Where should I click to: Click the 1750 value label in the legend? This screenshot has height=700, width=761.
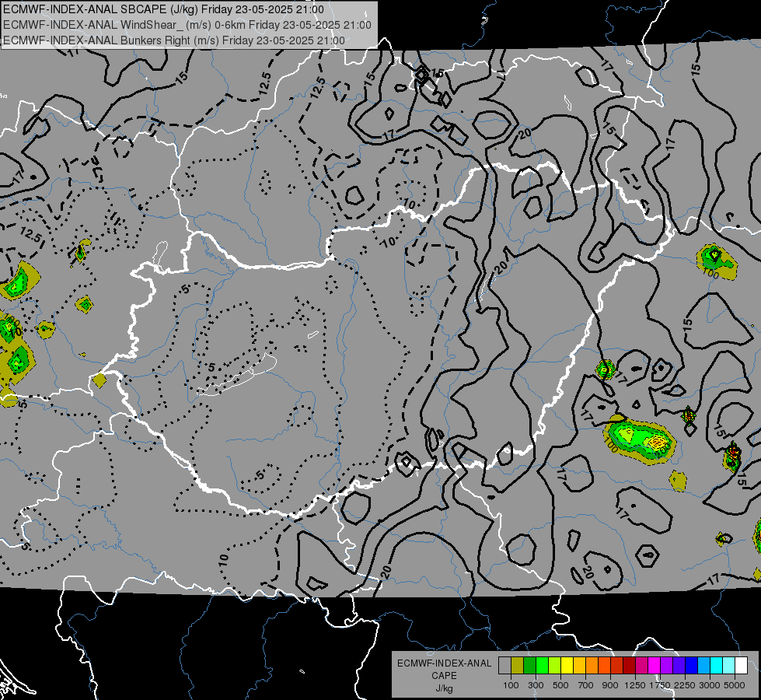click(x=660, y=685)
